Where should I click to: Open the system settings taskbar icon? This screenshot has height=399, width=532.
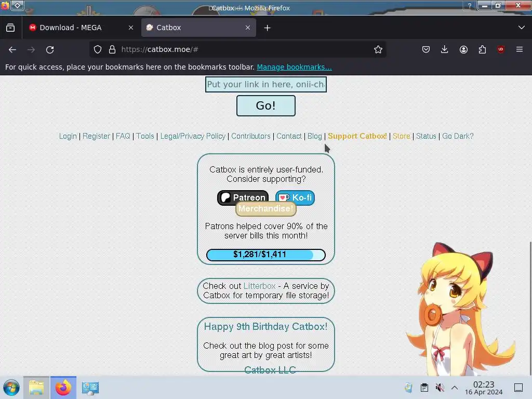[90, 388]
